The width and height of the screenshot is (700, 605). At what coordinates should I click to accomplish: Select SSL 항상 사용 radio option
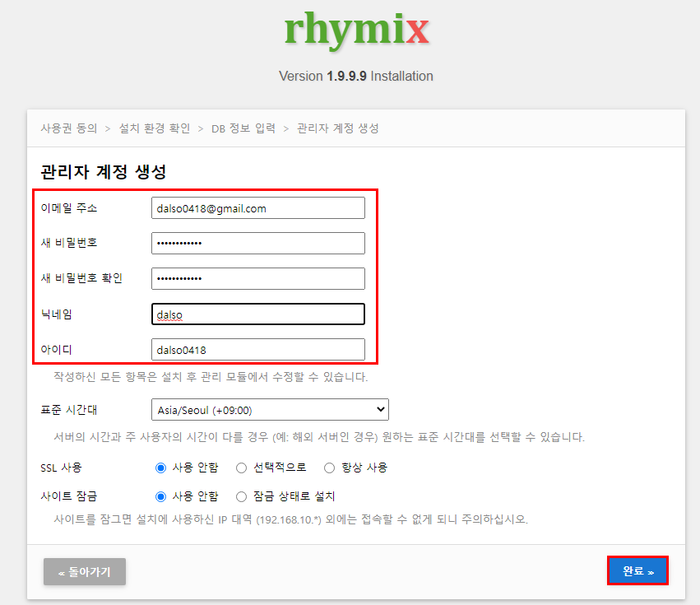pyautogui.click(x=330, y=468)
